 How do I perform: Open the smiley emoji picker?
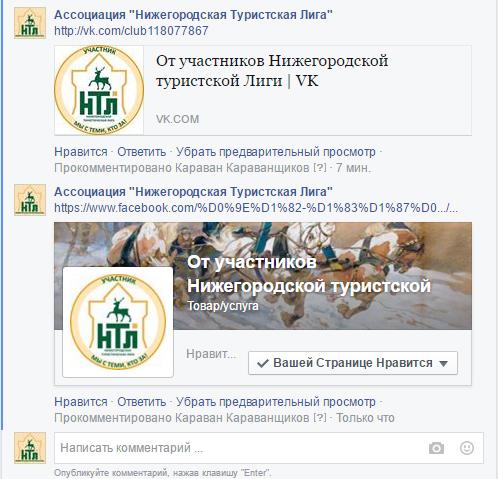[467, 448]
